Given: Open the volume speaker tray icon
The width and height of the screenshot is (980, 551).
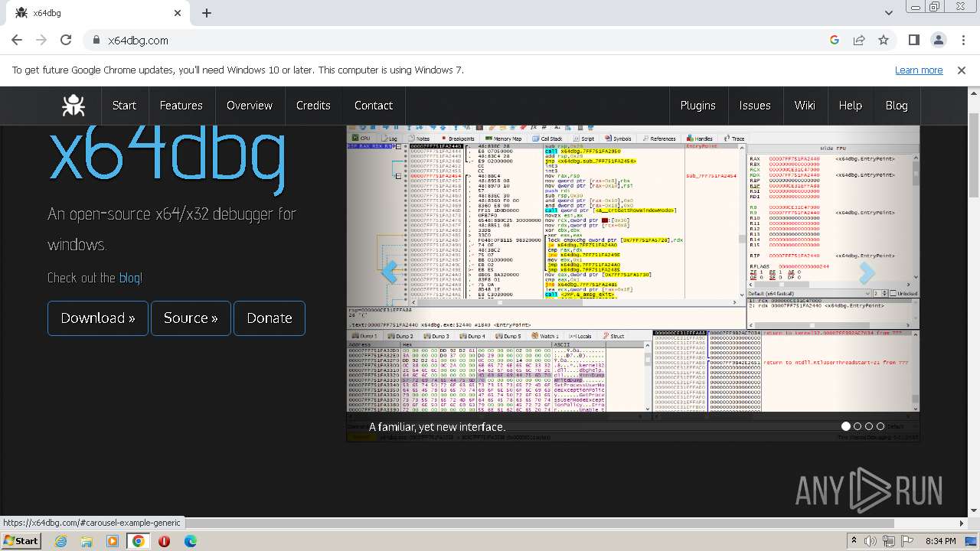Looking at the screenshot, I should (871, 541).
